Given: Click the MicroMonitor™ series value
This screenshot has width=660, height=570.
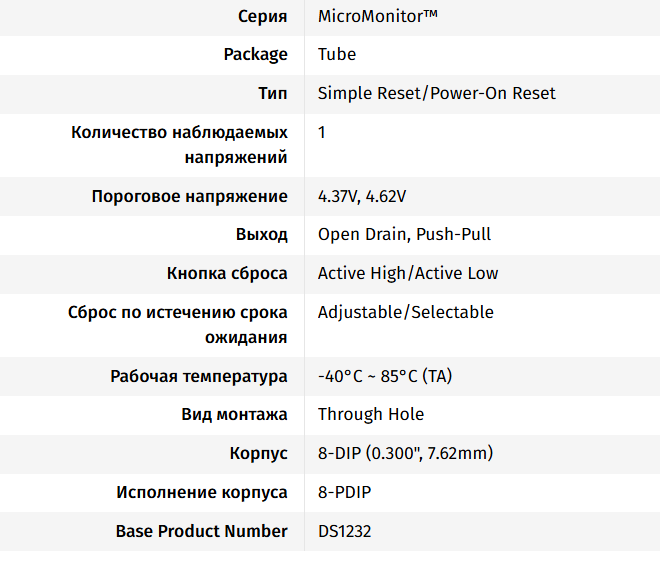Looking at the screenshot, I should pyautogui.click(x=377, y=16).
